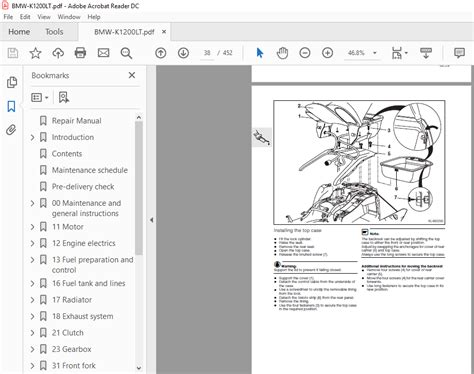Viewport: 474px width, 374px height.
Task: Expand 16 Fuel tank and lines
Action: click(32, 283)
